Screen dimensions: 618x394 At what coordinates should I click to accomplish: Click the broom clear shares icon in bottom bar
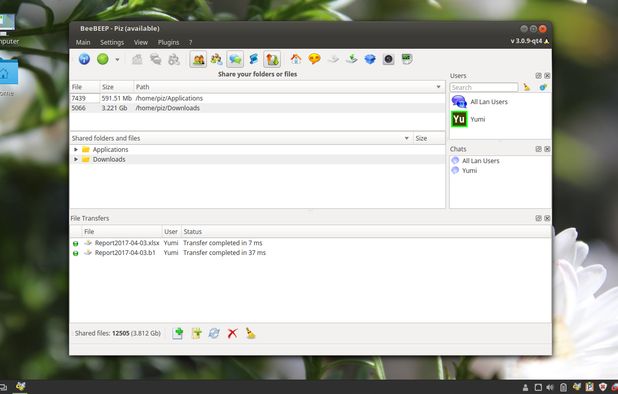pos(251,334)
